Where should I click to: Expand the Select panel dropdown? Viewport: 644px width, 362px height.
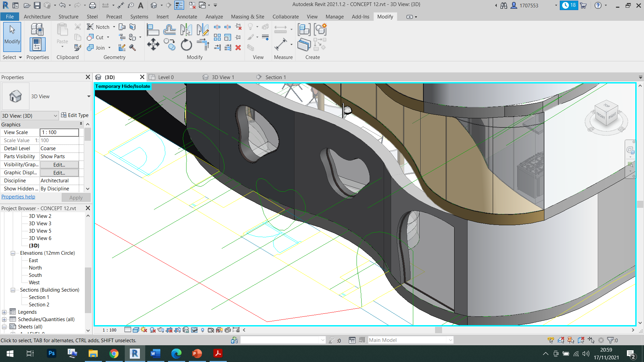coord(12,57)
